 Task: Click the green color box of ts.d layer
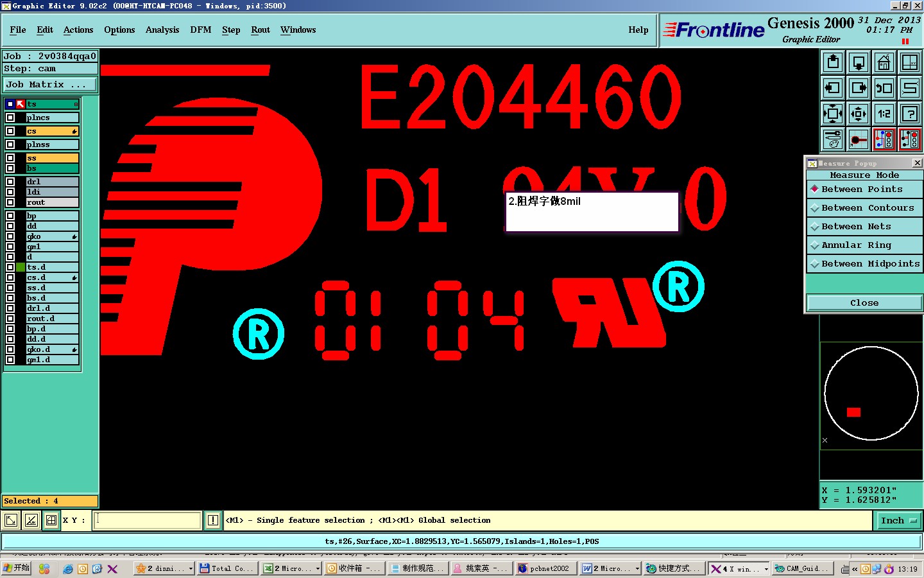pos(21,267)
